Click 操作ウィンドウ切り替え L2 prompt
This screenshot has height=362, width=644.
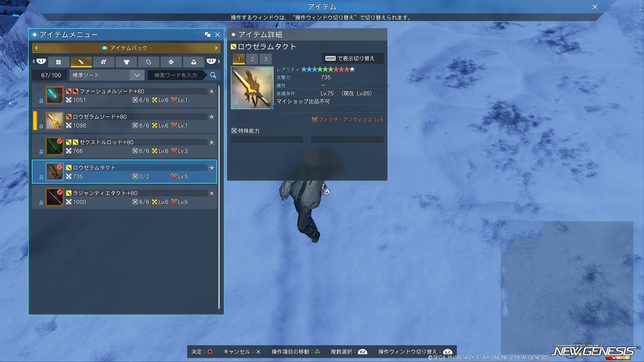coord(448,352)
